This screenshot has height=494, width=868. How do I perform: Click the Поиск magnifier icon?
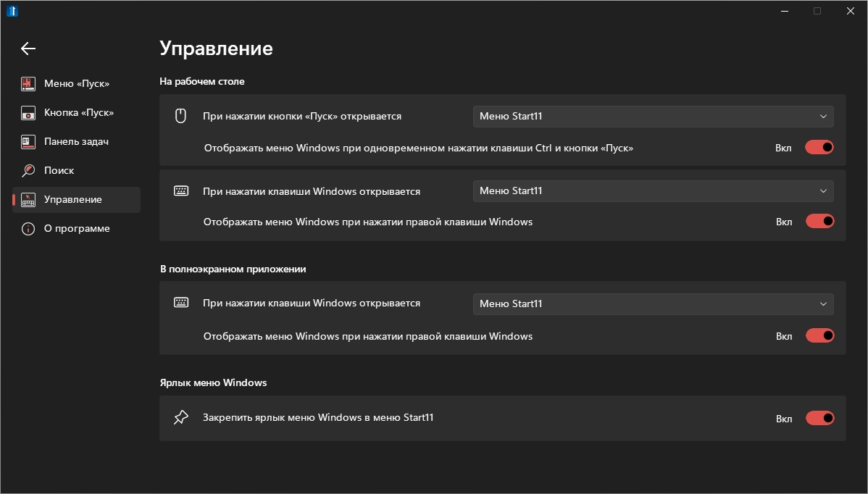(28, 171)
